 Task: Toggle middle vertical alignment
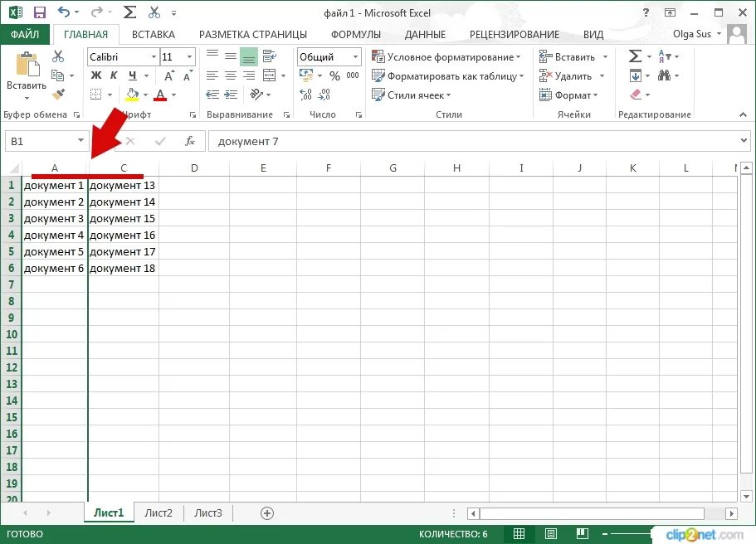coord(231,56)
